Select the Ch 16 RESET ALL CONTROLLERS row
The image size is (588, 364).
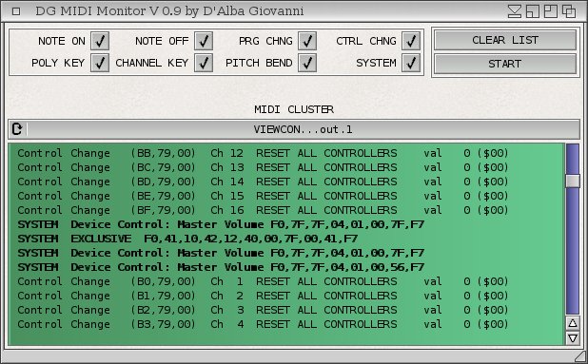pyautogui.click(x=286, y=210)
